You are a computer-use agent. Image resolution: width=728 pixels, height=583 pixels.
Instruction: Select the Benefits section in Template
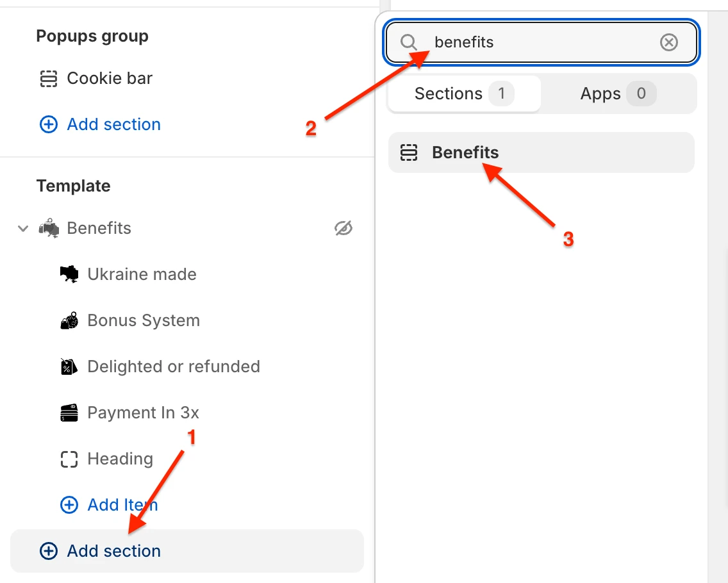[x=99, y=228]
